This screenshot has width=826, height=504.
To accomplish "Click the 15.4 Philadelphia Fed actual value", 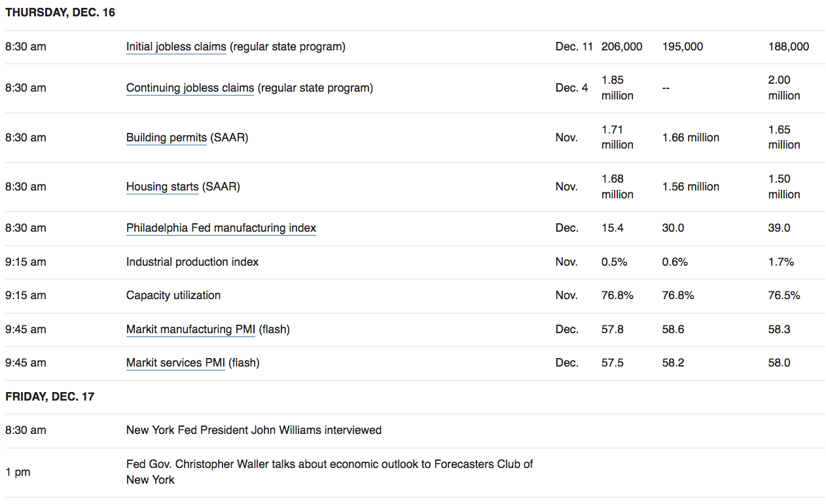I will pyautogui.click(x=613, y=228).
